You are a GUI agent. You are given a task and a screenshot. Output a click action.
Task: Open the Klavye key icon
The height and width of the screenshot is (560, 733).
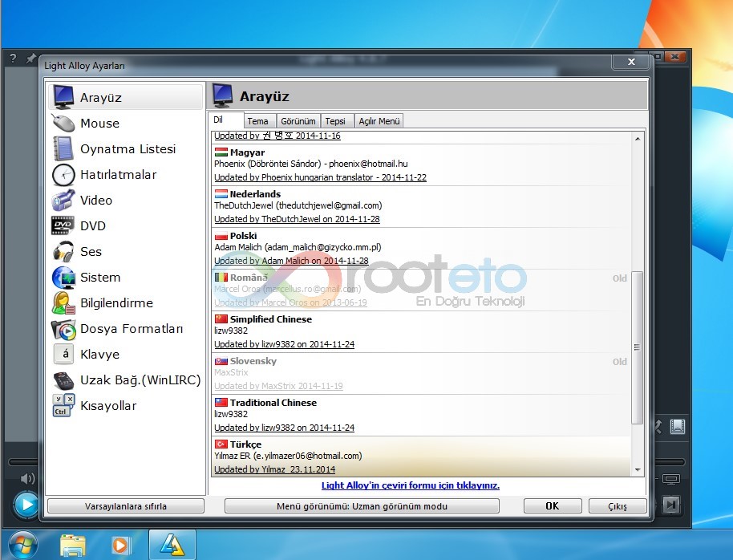(x=64, y=354)
